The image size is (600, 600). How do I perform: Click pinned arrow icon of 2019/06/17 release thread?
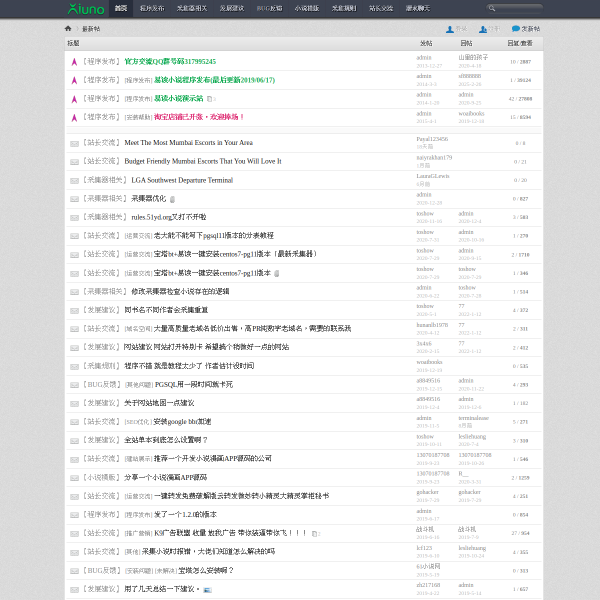74,80
